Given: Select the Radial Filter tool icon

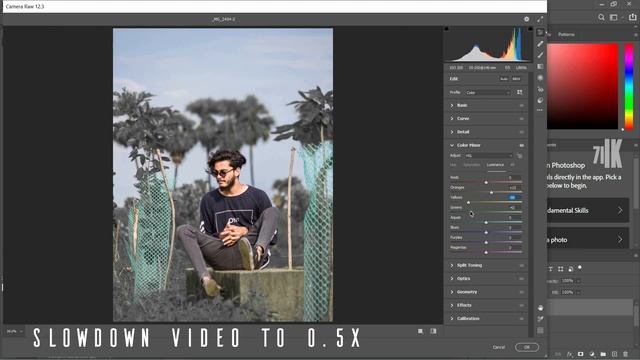Looking at the screenshot, I should tap(540, 78).
